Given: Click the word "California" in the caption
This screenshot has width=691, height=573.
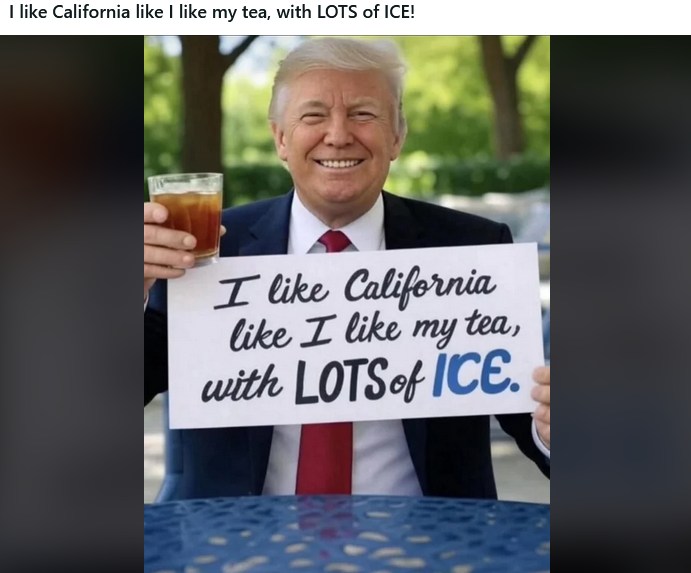Looking at the screenshot, I should pos(92,12).
